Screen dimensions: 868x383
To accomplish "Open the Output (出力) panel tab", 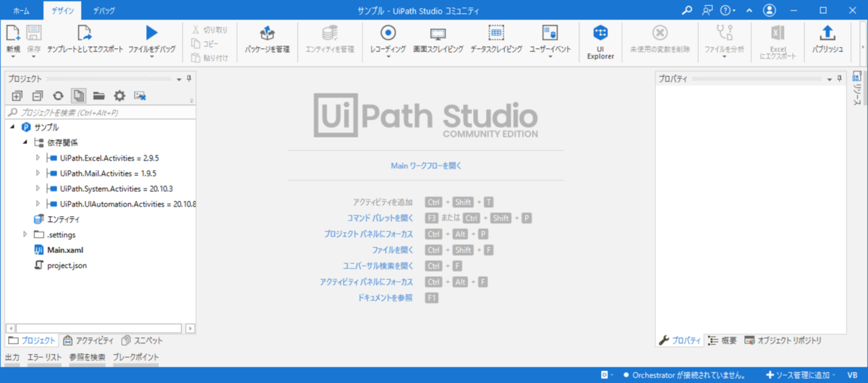I will (12, 357).
